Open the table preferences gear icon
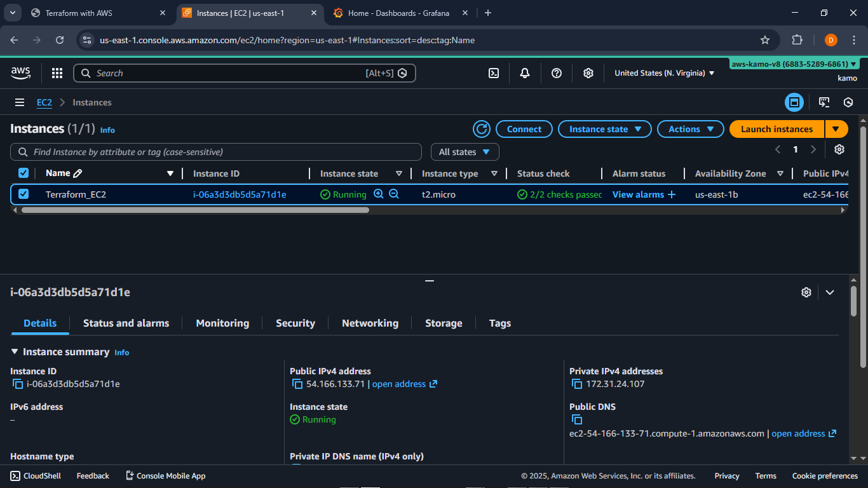The image size is (868, 488). click(839, 149)
